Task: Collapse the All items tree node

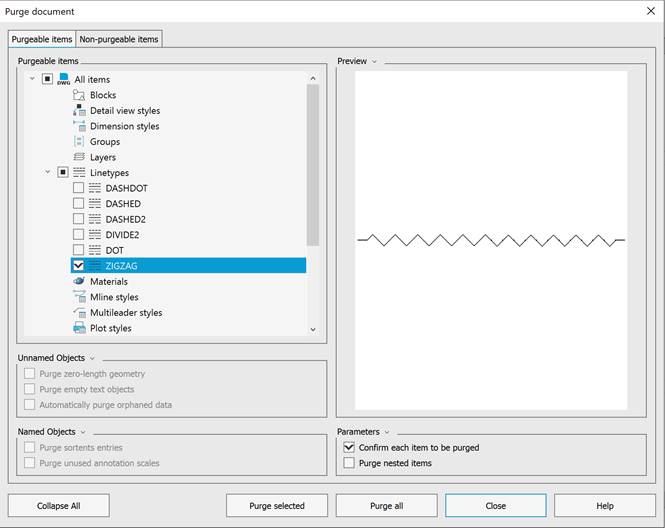Action: tap(32, 79)
